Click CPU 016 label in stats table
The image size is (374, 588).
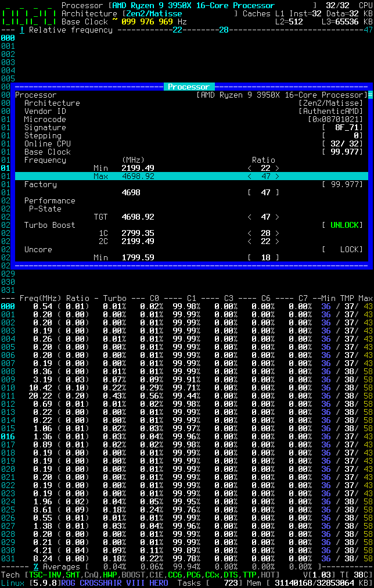point(8,436)
